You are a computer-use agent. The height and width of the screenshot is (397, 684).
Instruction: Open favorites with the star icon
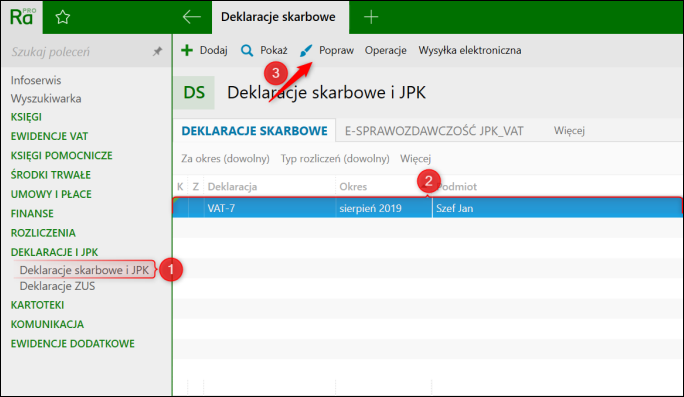(62, 17)
